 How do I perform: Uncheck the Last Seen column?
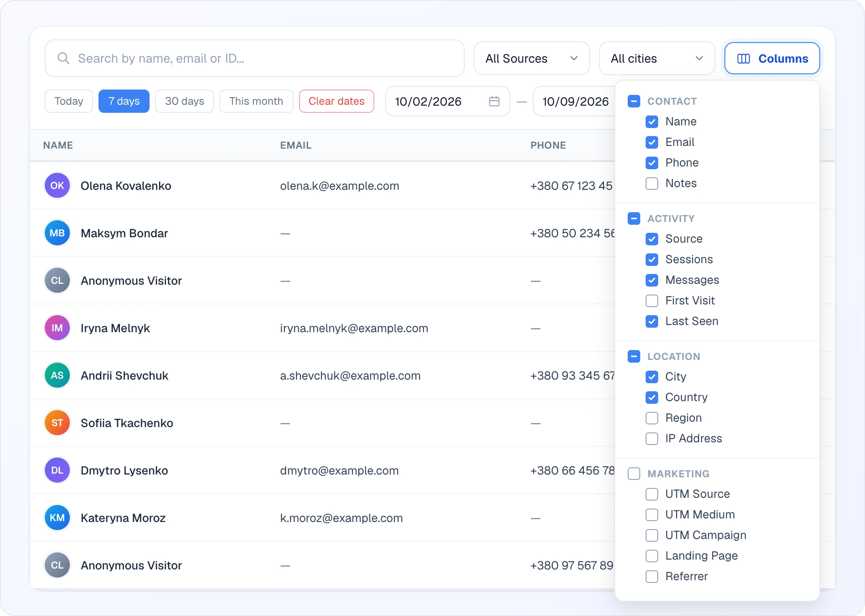(x=652, y=321)
